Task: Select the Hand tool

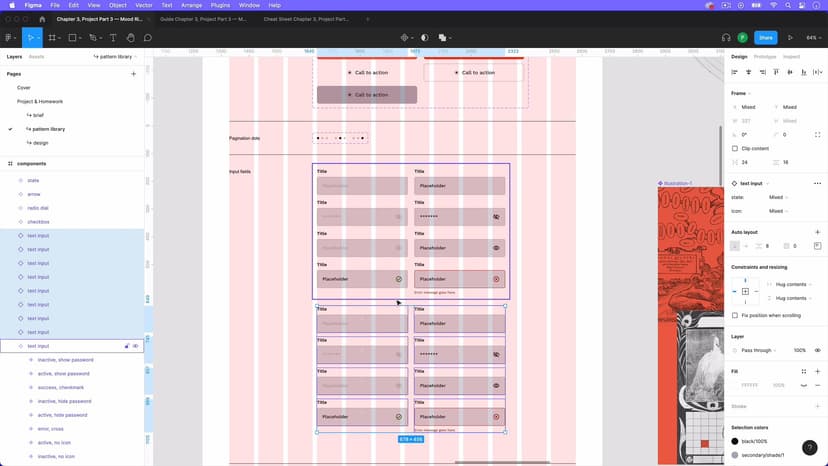Action: (x=130, y=38)
